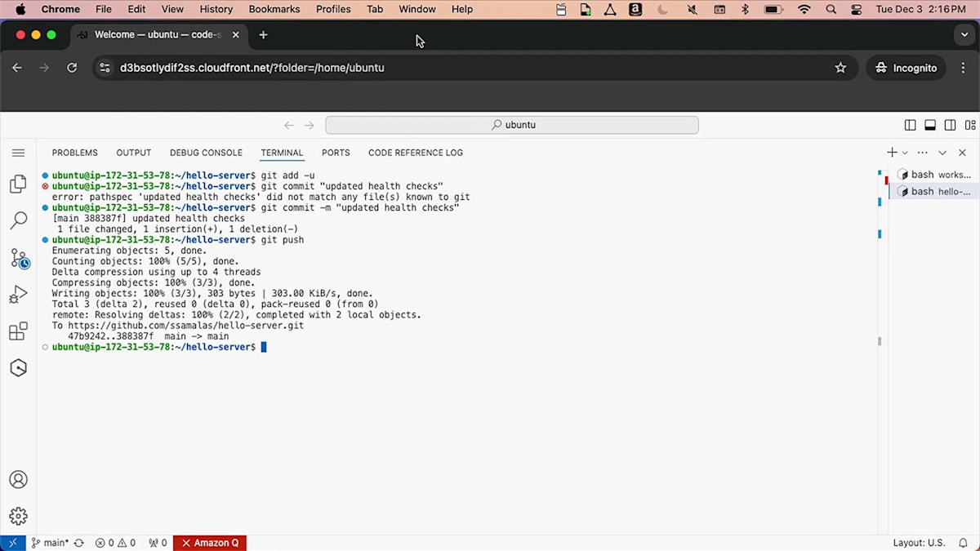Screen dimensions: 980x551
Task: Click the remote indicator in status bar
Action: (x=12, y=543)
